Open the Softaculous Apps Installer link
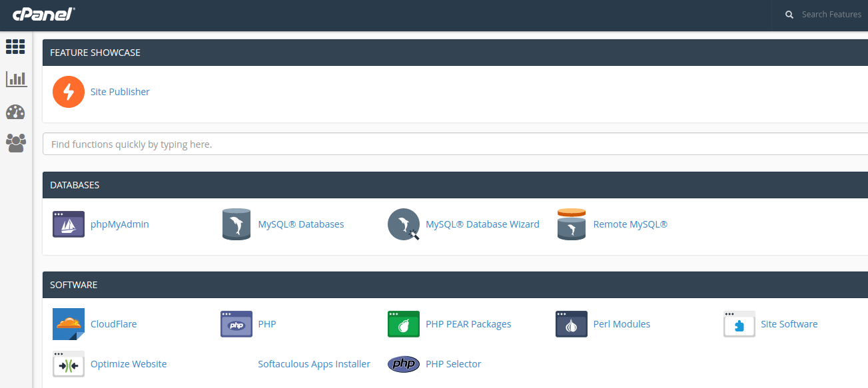The image size is (868, 388). click(314, 364)
